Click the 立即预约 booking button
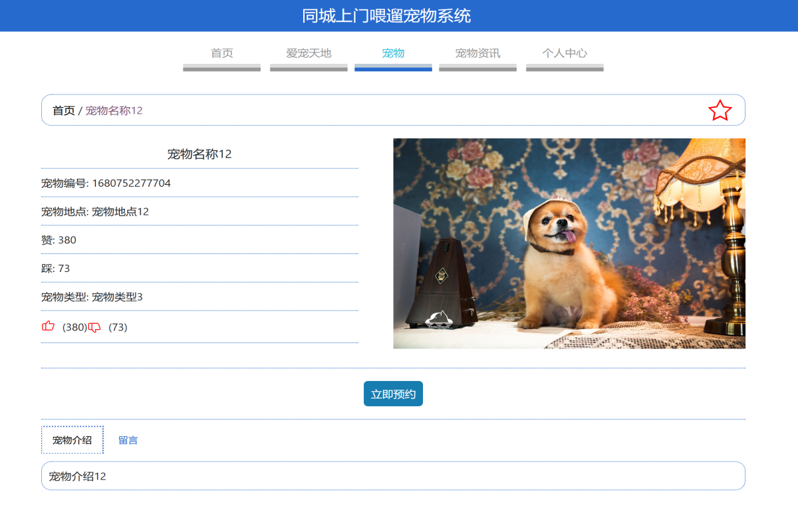 coord(393,393)
